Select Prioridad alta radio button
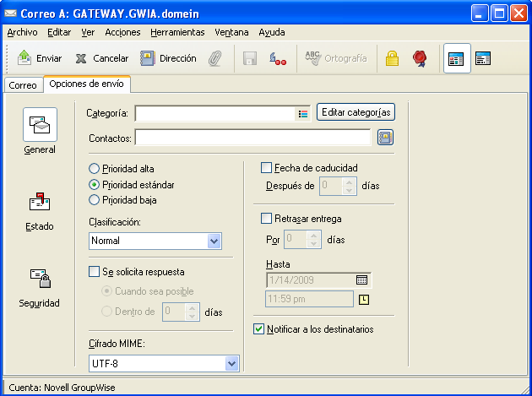Screen dimensions: 532x396 (x=94, y=169)
